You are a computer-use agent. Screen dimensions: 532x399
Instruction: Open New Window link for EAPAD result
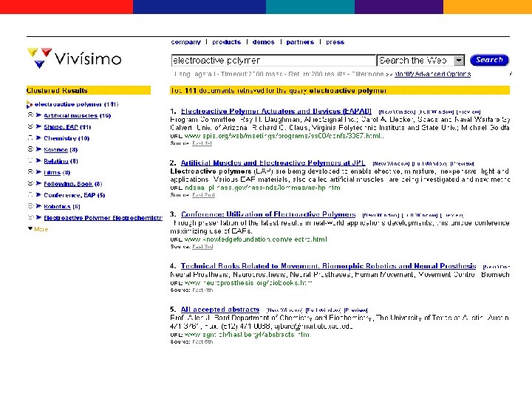[397, 112]
